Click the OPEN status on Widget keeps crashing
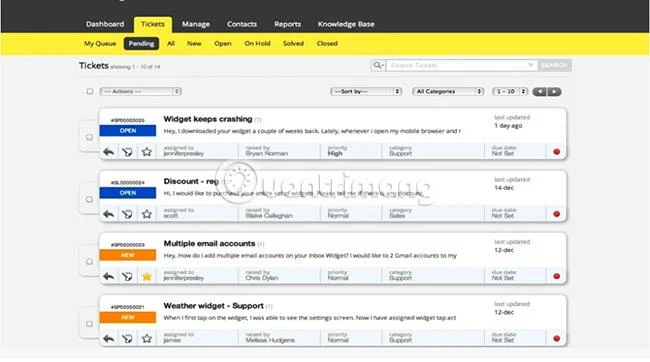This screenshot has width=650, height=362. (128, 131)
